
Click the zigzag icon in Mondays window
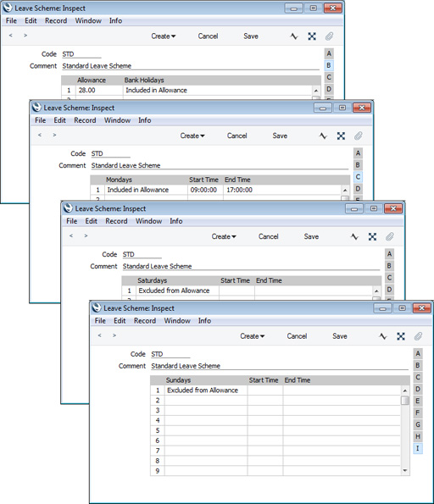323,136
